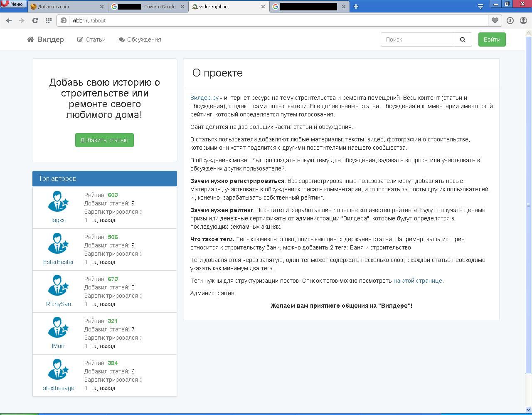This screenshot has width=532, height=415.
Task: Click lagxxl avatar icon
Action: coord(58,201)
